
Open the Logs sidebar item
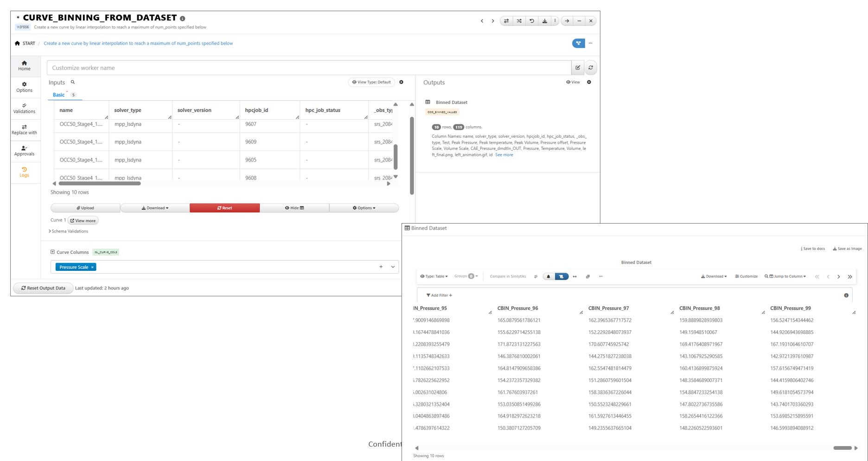point(24,172)
